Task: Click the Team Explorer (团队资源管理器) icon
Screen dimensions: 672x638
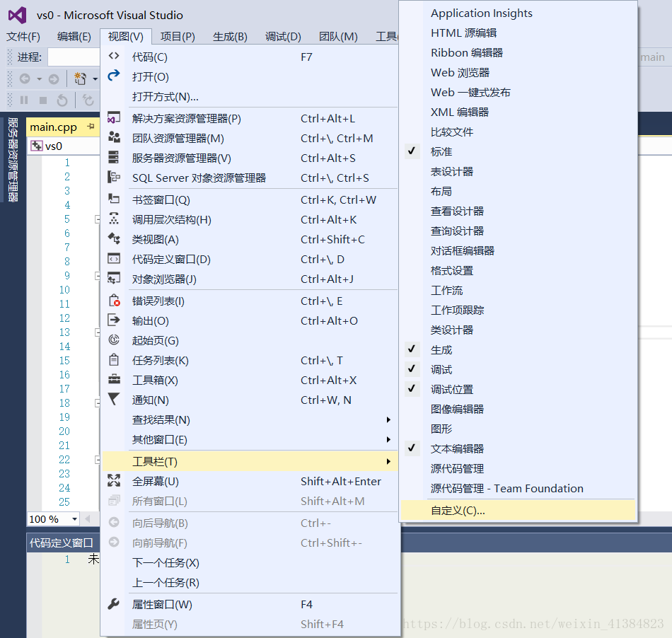Action: point(114,137)
